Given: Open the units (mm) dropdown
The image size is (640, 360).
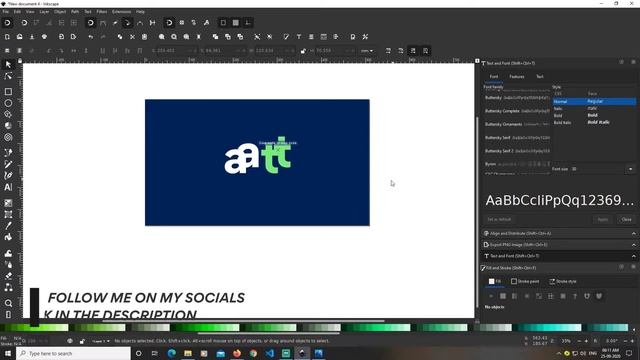Looking at the screenshot, I should point(367,51).
